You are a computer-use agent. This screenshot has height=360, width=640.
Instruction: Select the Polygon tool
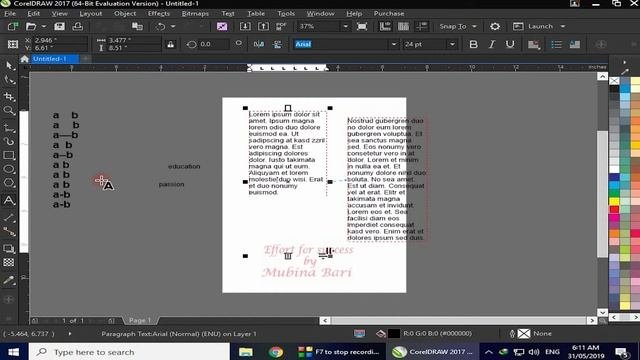click(x=9, y=183)
